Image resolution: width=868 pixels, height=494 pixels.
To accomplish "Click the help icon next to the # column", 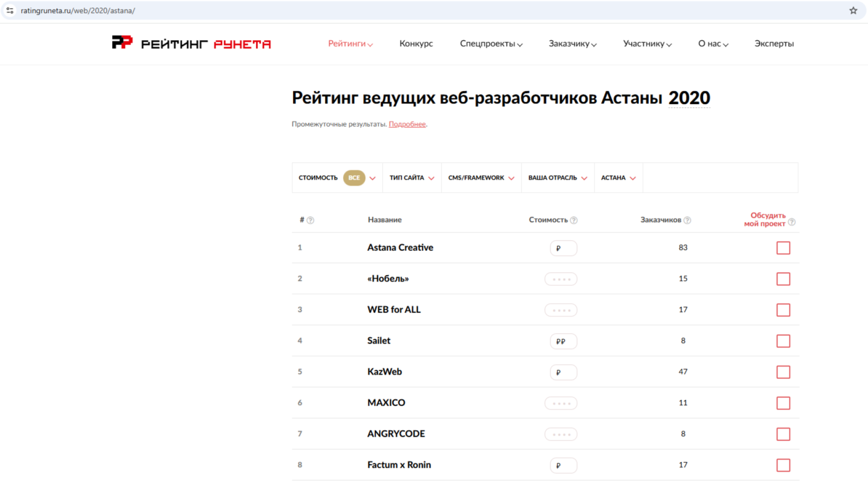I will (311, 220).
